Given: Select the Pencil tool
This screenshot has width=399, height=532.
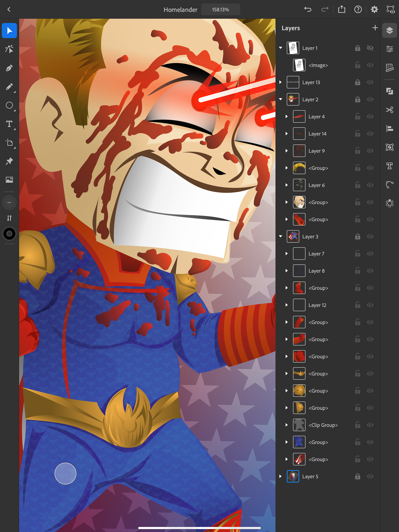Looking at the screenshot, I should coord(9,87).
